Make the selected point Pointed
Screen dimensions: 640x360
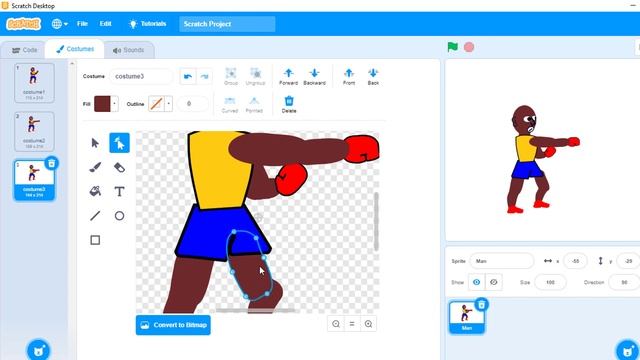(254, 104)
